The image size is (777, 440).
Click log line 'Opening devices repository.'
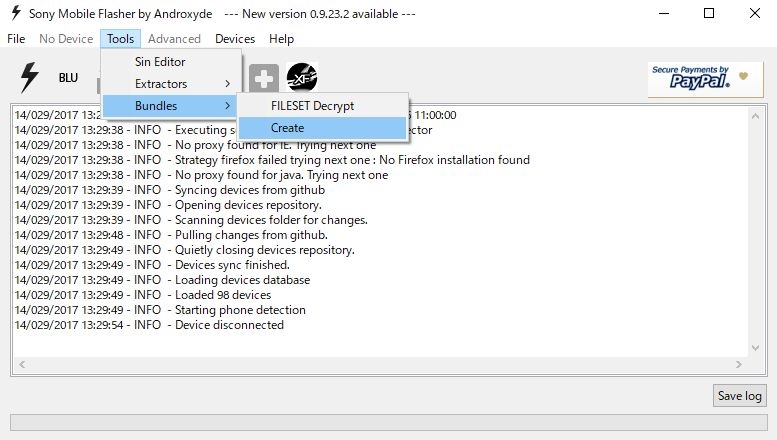pyautogui.click(x=168, y=205)
